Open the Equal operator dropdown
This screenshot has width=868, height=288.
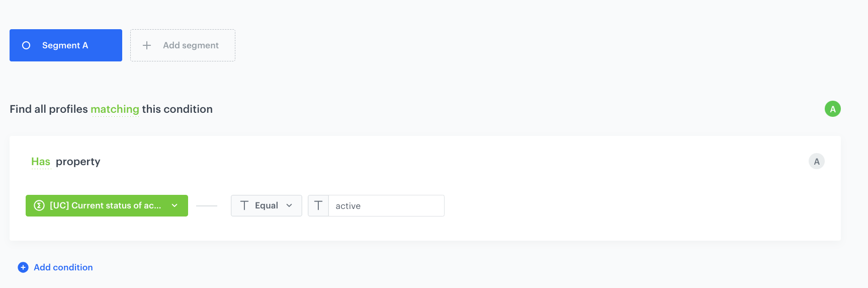point(267,205)
